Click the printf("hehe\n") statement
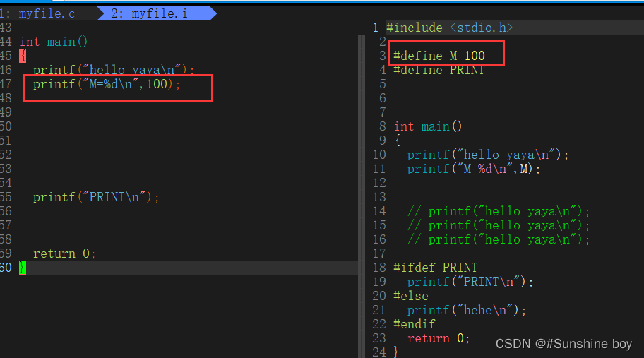Screen dimensions: 644x358 (x=467, y=310)
